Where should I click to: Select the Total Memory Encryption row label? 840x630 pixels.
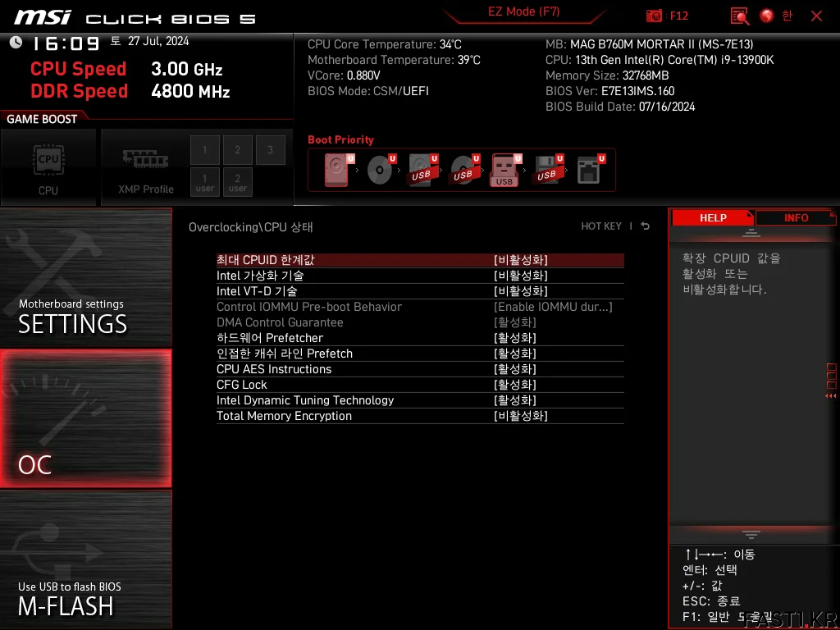tap(284, 416)
